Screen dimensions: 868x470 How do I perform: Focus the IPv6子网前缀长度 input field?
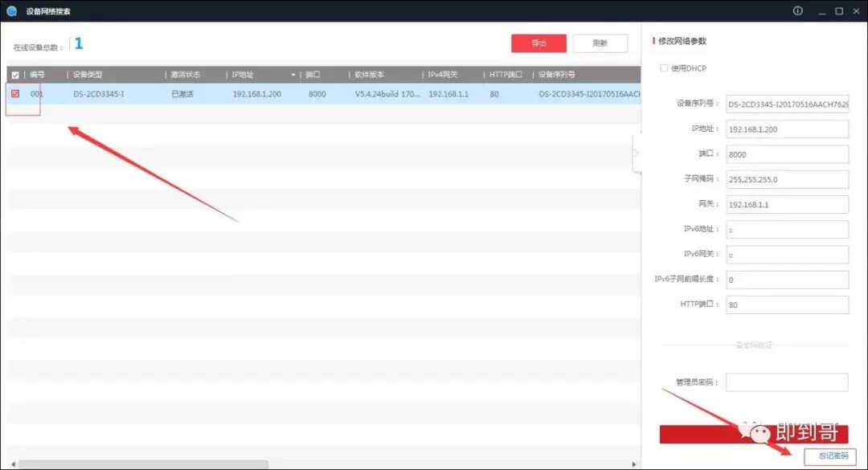787,280
